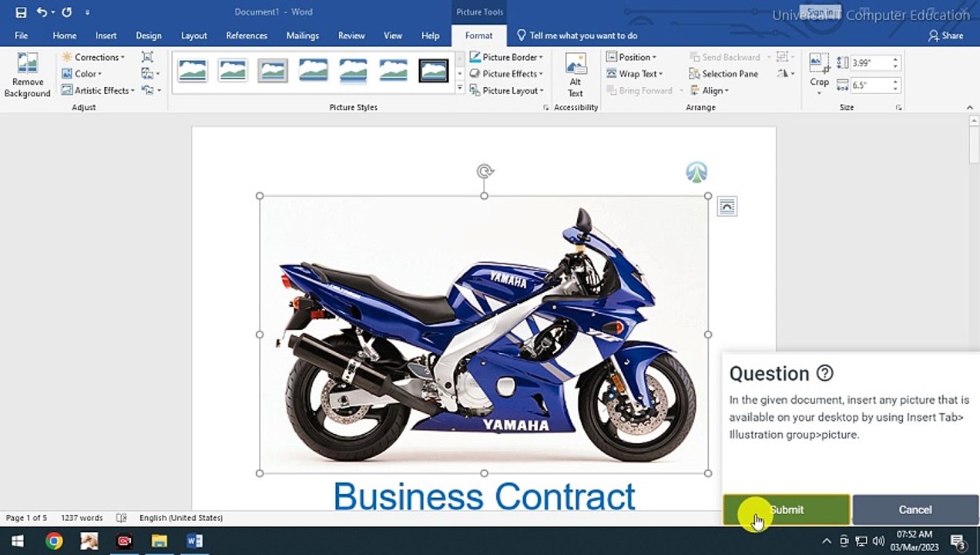
Task: Click the Remove Background tool
Action: point(27,75)
